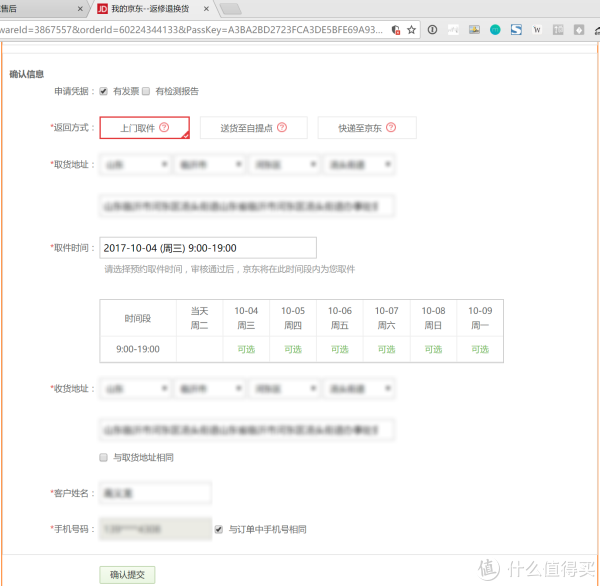Click the blue 'S' extension icon
Screen dimensions: 600x586
pos(516,30)
